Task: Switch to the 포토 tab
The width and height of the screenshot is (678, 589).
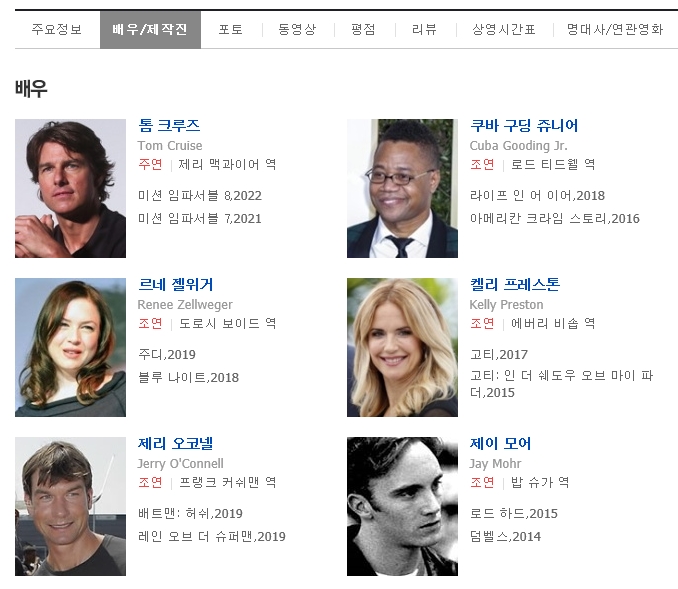Action: pyautogui.click(x=230, y=29)
